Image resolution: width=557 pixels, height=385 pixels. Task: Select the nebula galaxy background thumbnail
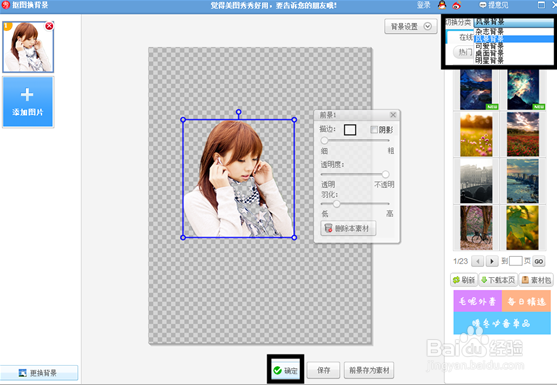click(x=523, y=90)
